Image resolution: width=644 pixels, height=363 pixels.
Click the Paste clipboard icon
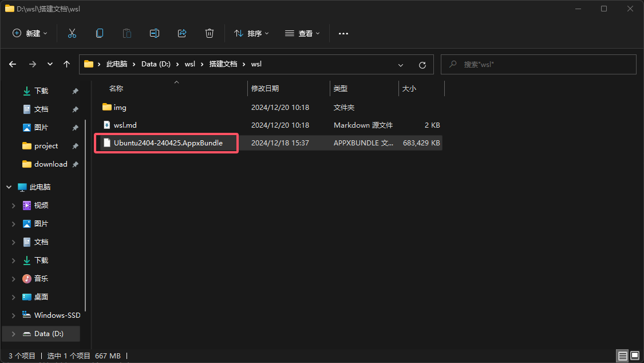click(x=127, y=33)
